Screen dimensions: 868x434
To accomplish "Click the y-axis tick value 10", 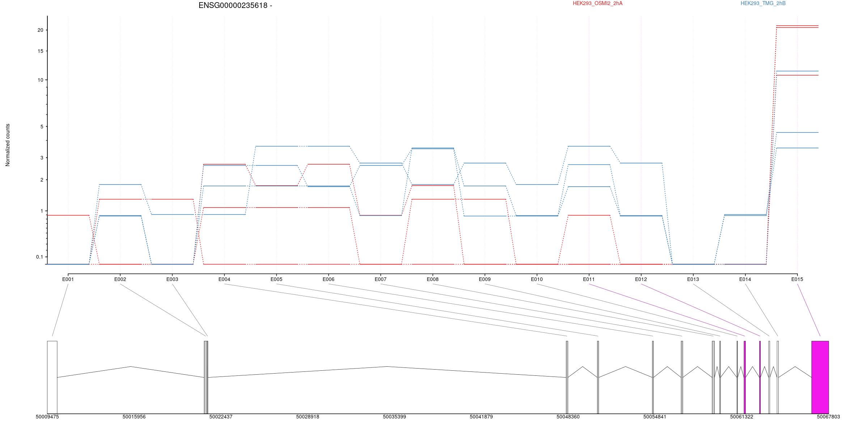I will point(40,80).
